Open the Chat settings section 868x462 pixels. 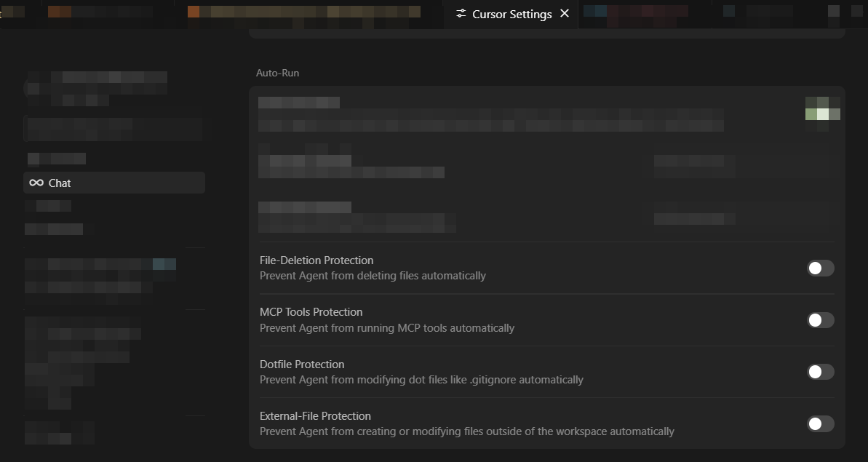[114, 183]
